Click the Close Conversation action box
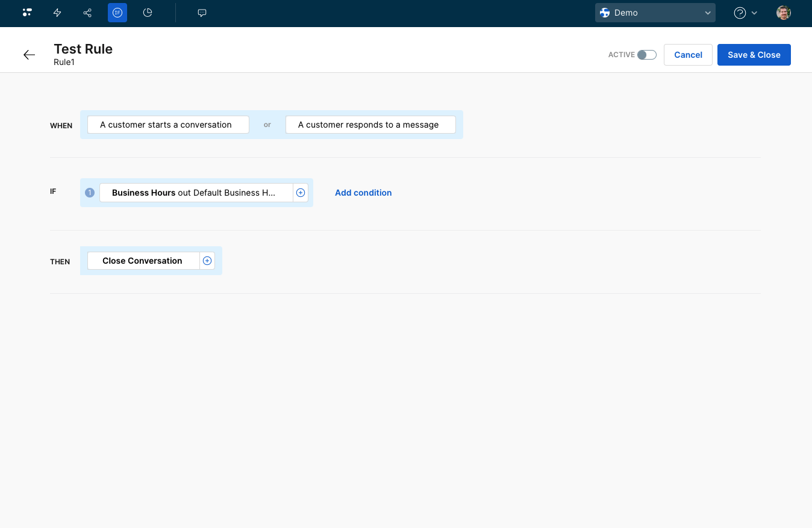This screenshot has height=528, width=812. pos(143,261)
